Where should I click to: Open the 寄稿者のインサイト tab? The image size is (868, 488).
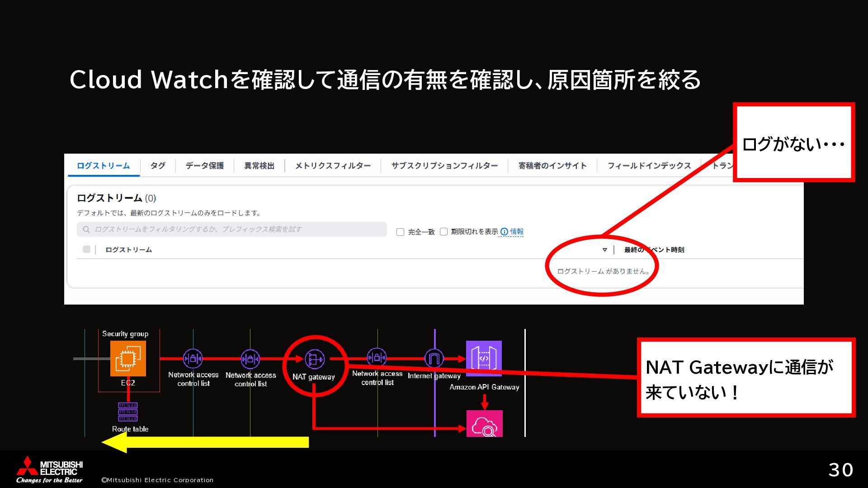click(x=553, y=166)
